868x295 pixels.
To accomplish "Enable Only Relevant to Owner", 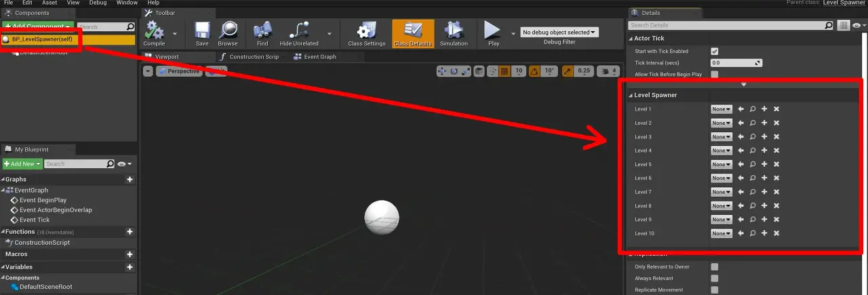I will click(714, 267).
